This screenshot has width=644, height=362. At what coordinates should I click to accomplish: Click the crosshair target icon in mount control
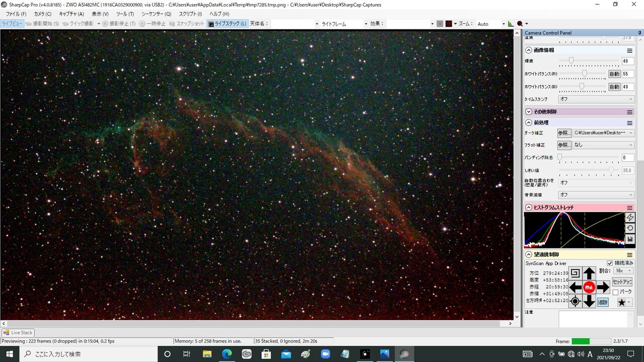[x=576, y=301]
